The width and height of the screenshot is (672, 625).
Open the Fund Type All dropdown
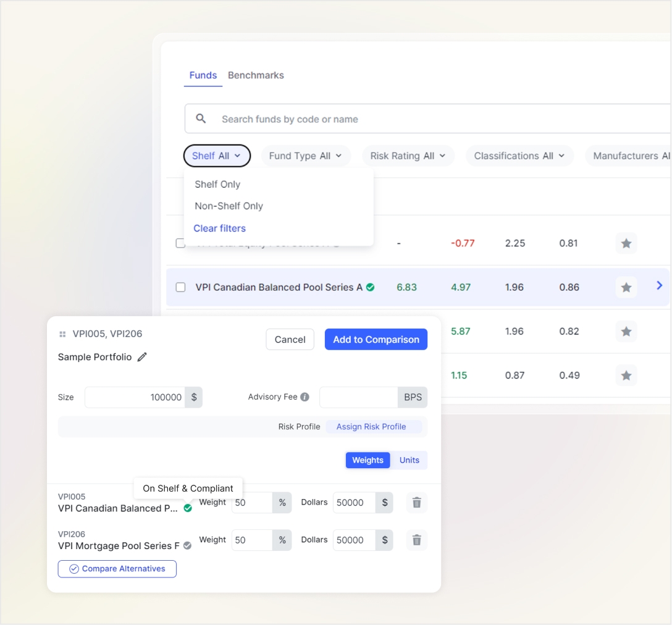306,156
